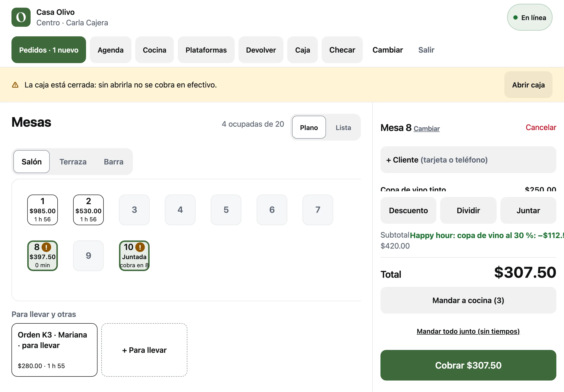Select empty table 5
The width and height of the screenshot is (564, 392).
(226, 210)
